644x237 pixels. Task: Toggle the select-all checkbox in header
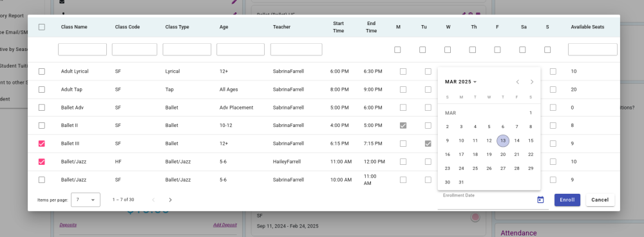[x=41, y=27]
